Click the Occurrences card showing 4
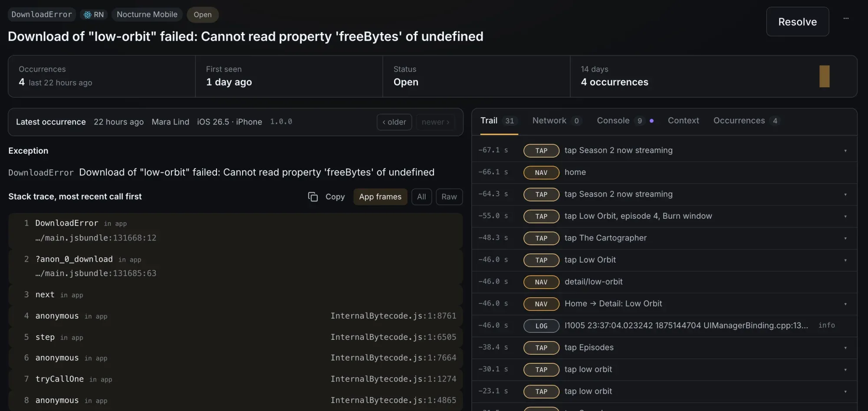 point(102,76)
